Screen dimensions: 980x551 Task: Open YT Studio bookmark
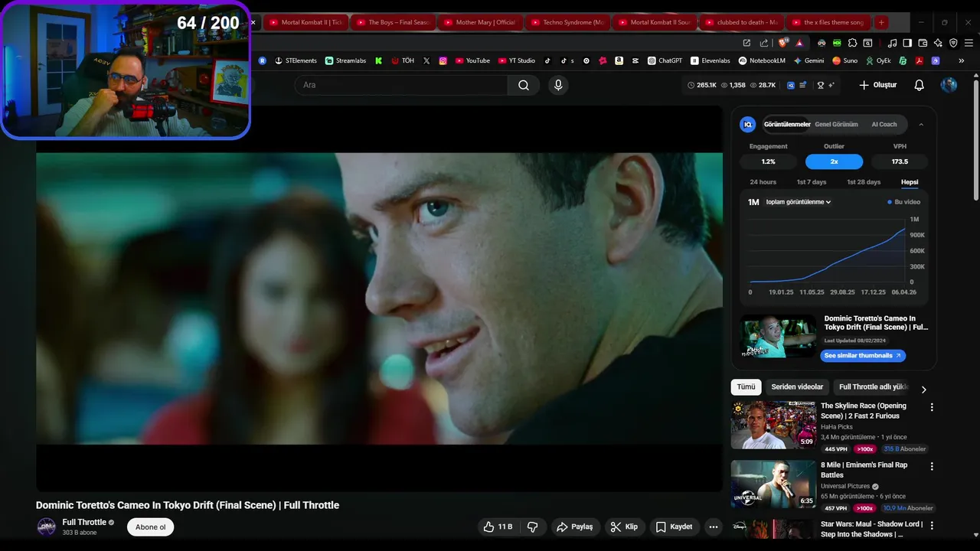[x=517, y=60]
